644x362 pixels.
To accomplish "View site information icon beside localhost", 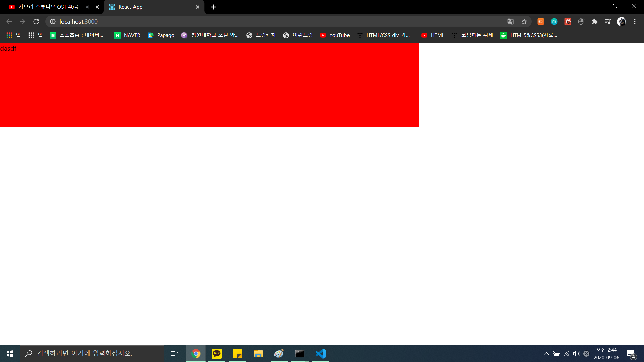I will coord(53,22).
